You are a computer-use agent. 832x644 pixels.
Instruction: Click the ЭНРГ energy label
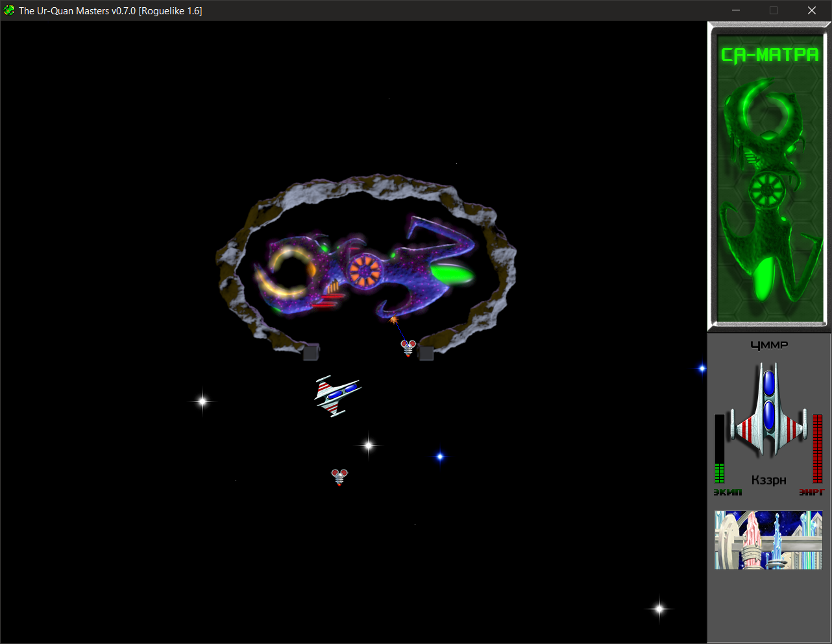[811, 492]
